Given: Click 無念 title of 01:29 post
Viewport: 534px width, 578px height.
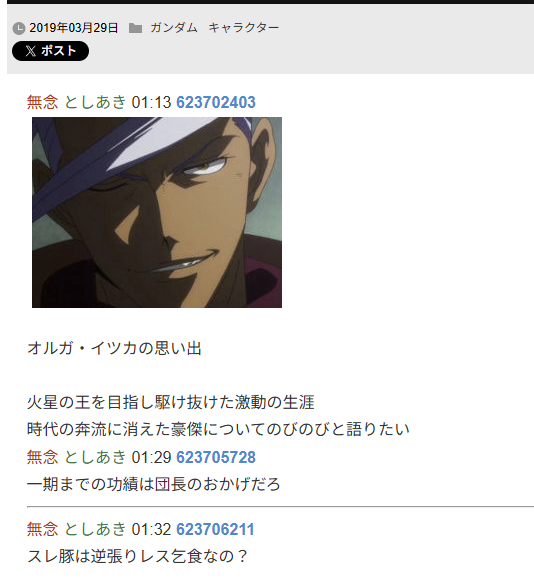Looking at the screenshot, I should click(x=43, y=457).
